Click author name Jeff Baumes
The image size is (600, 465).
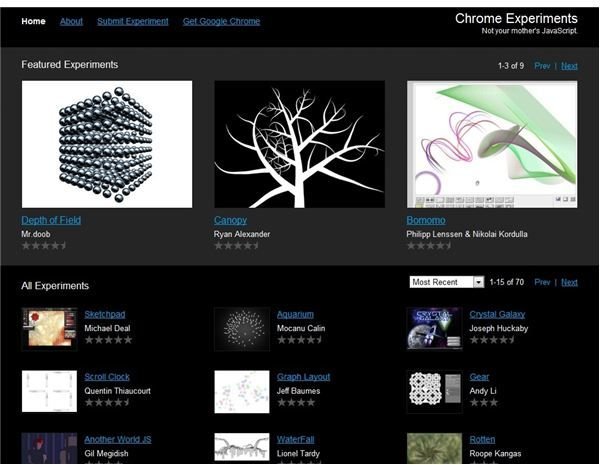(x=298, y=391)
